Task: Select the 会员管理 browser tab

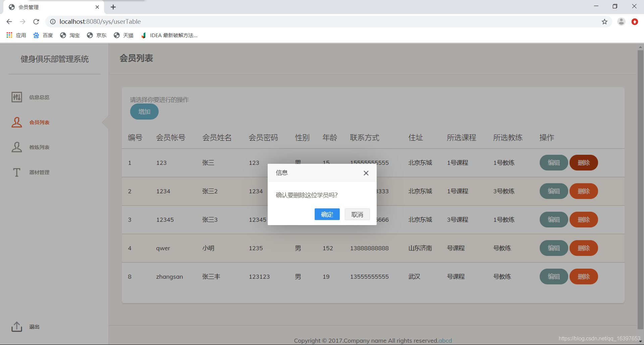Action: (54, 7)
